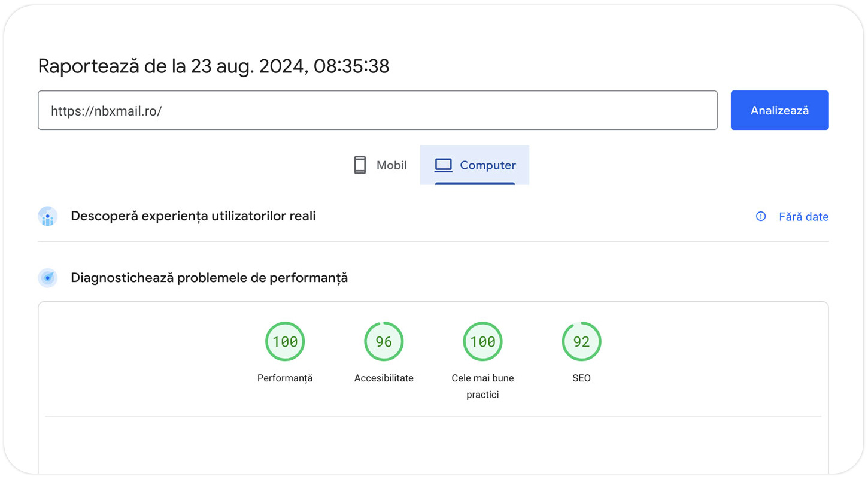The width and height of the screenshot is (868, 479).
Task: Click the Cele mai bune practici label
Action: pyautogui.click(x=482, y=386)
